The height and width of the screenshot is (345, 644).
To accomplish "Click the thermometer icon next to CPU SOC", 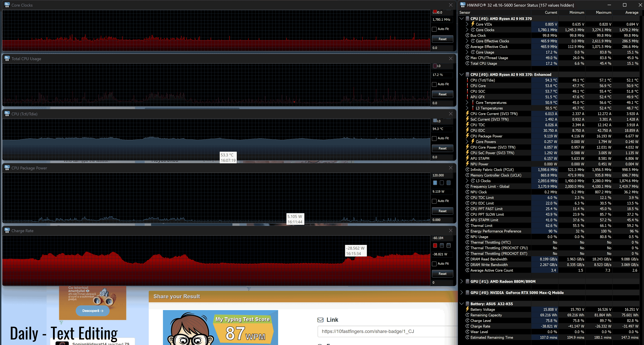I will [467, 91].
